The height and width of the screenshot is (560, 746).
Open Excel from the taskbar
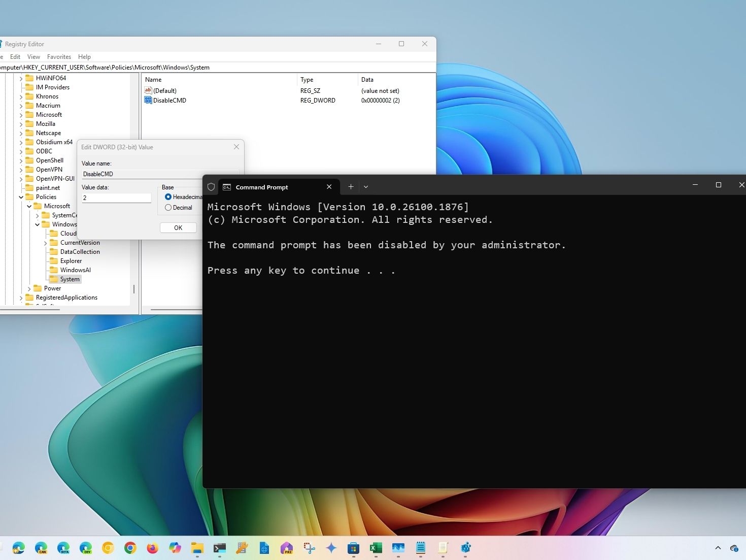coord(376,548)
